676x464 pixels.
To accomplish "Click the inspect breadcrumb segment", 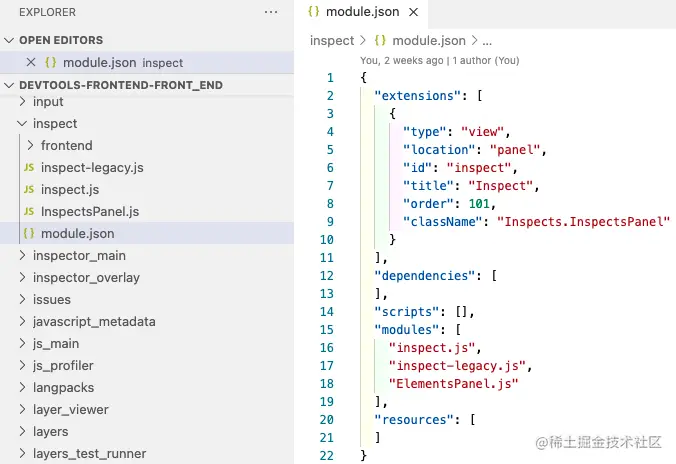I will 332,41.
